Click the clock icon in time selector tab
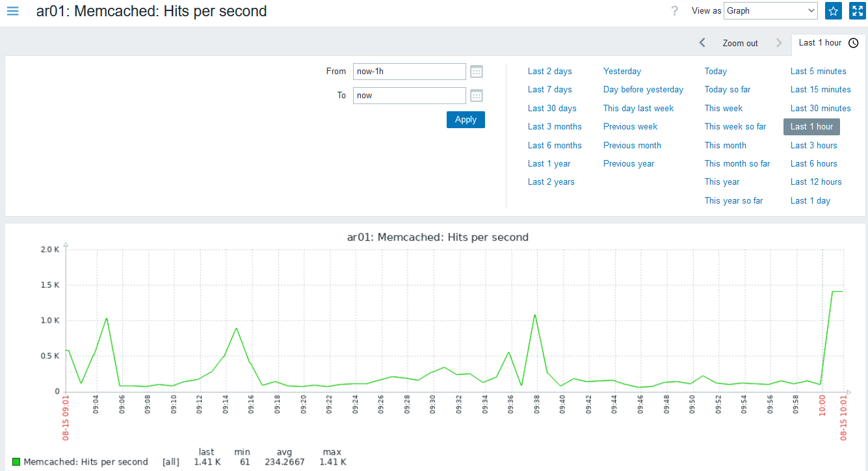This screenshot has width=868, height=471. 853,43
